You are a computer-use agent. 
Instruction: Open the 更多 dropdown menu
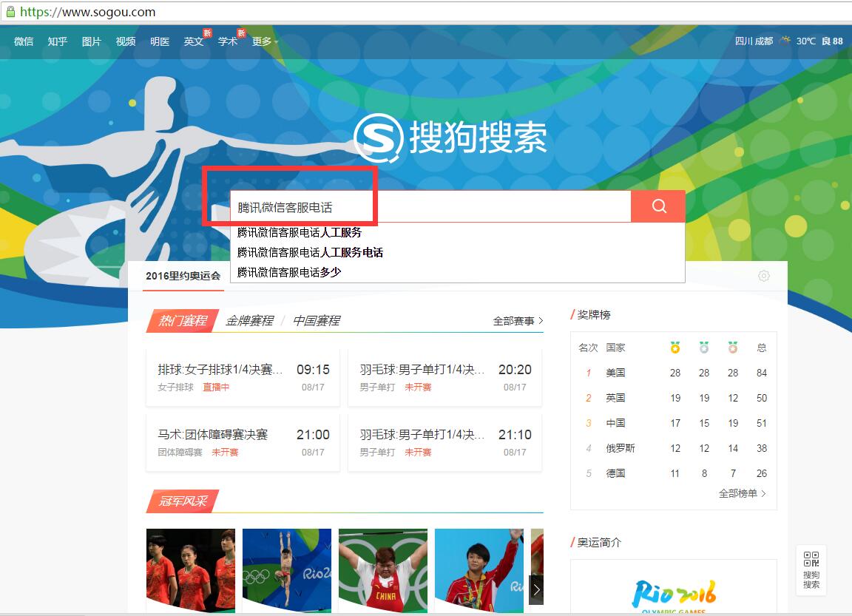[265, 41]
